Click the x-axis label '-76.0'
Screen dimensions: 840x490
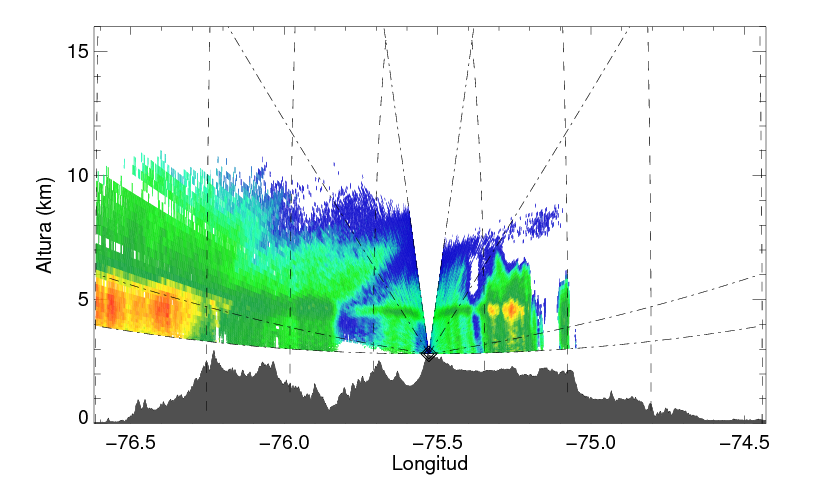click(x=284, y=443)
